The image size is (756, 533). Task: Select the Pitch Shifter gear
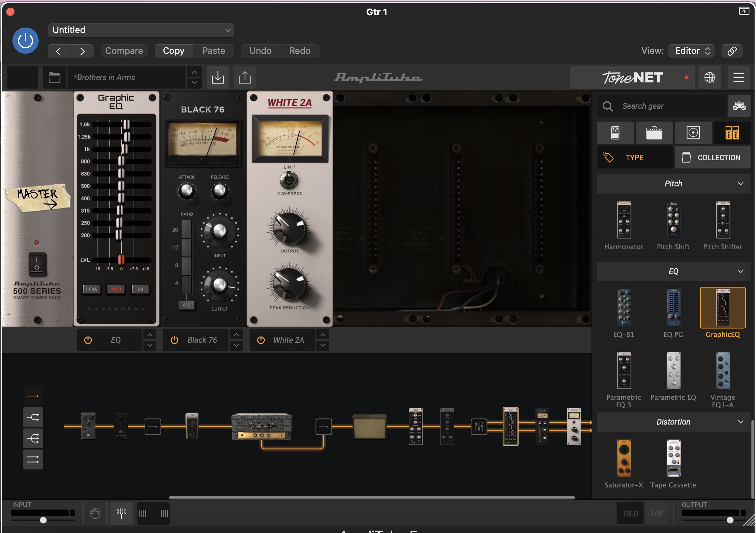click(x=723, y=226)
